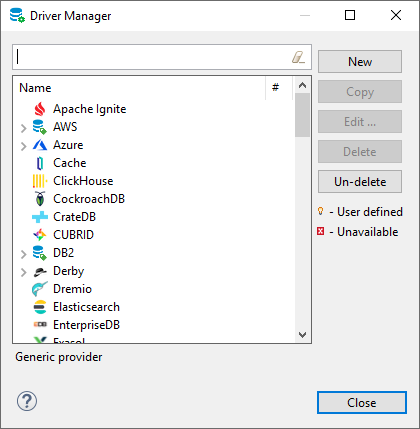Click the Unavailable red X icon
The width and height of the screenshot is (420, 429).
320,231
